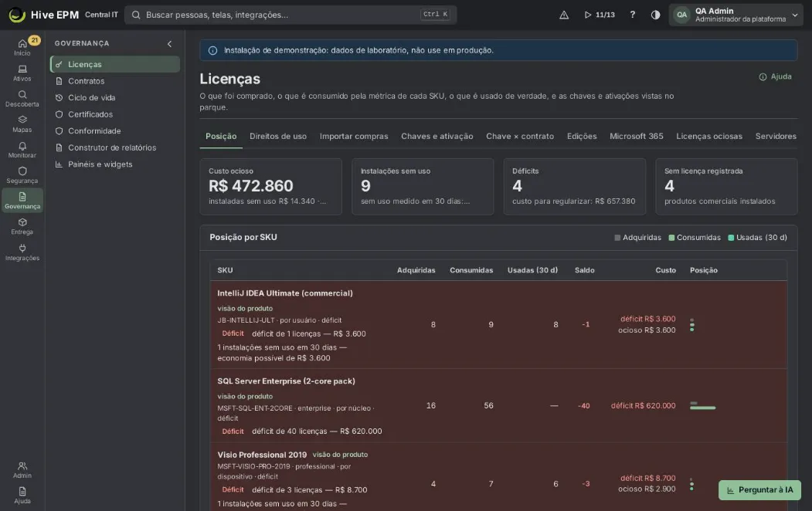Open the Descoberta section
The image size is (812, 511).
[x=22, y=98]
